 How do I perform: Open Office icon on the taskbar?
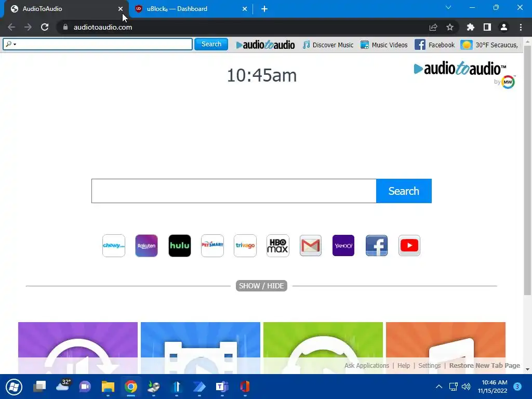click(245, 387)
